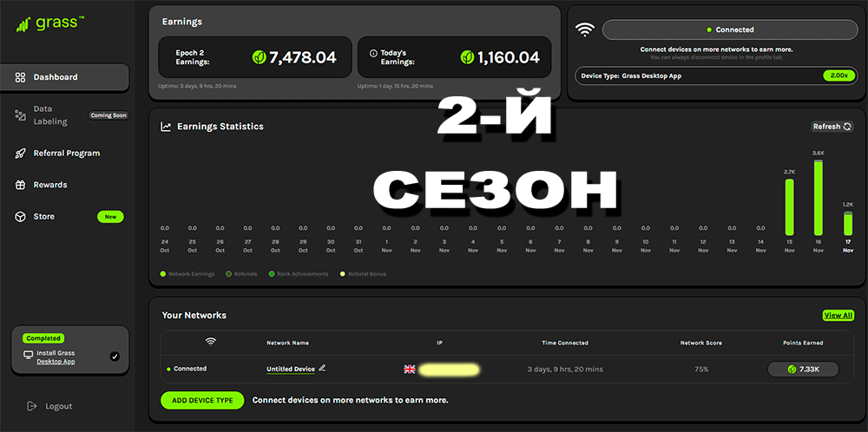The width and height of the screenshot is (868, 432).
Task: Select the 1,160.04 earnings value
Action: [x=508, y=57]
